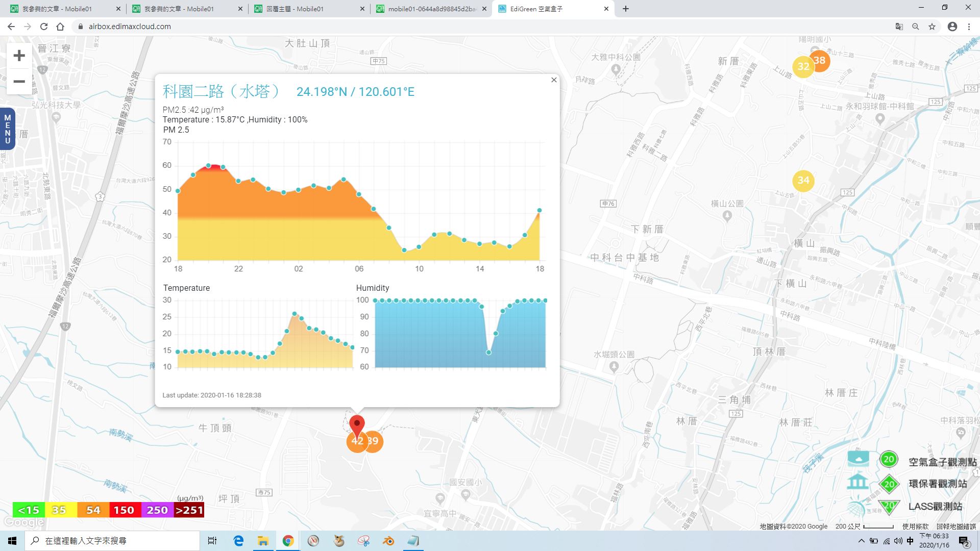Click the LASS觀測站 legend label
This screenshot has width=980, height=551.
tap(935, 507)
